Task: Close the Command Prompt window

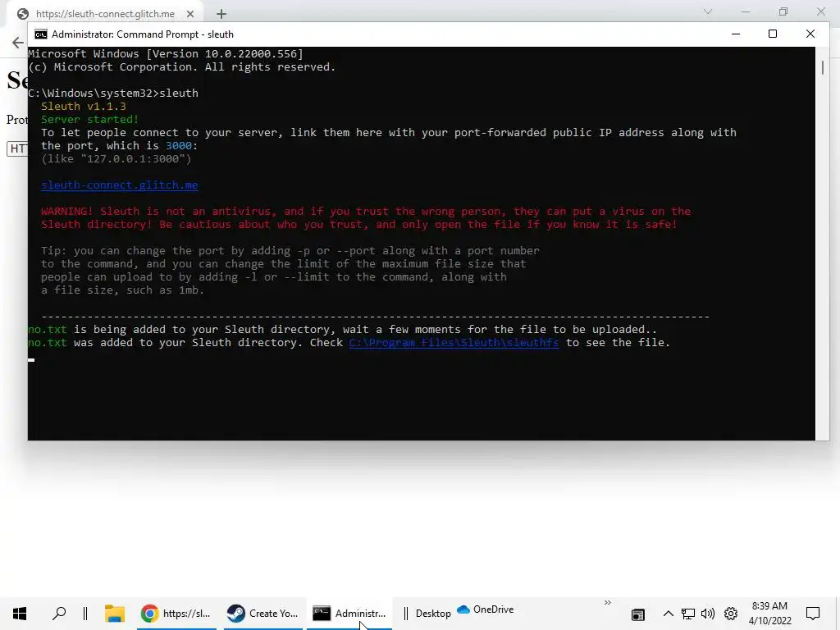Action: coord(810,34)
